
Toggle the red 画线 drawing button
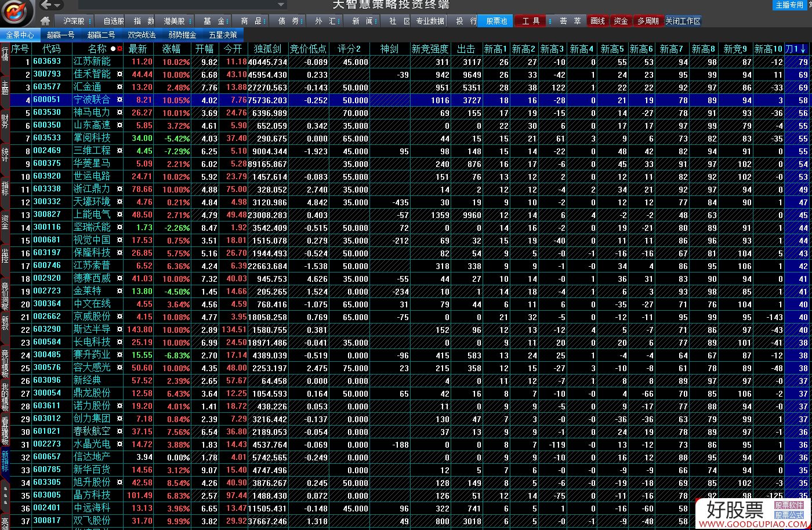pyautogui.click(x=597, y=21)
